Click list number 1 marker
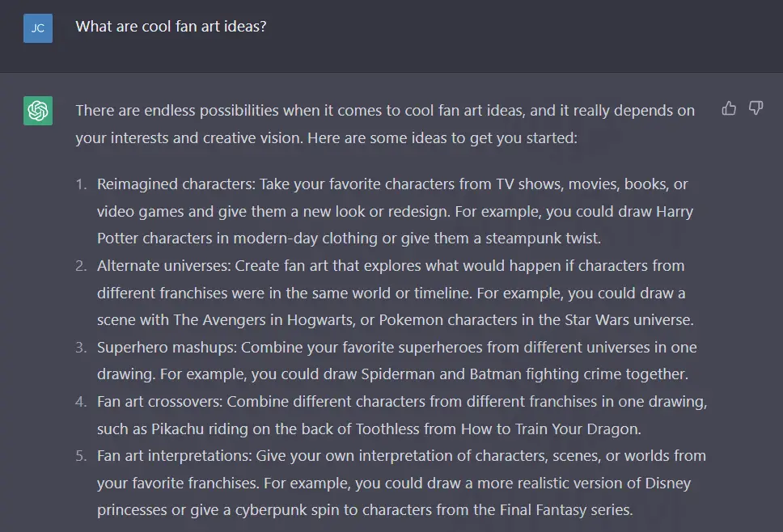 click(x=81, y=184)
